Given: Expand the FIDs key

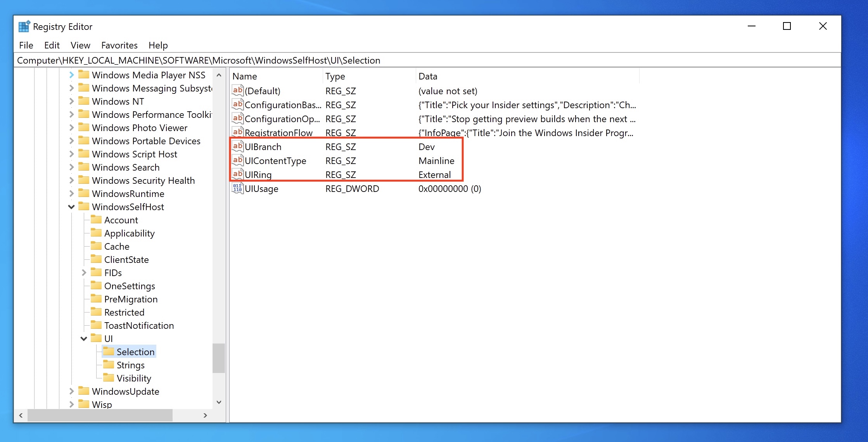Looking at the screenshot, I should tap(84, 273).
